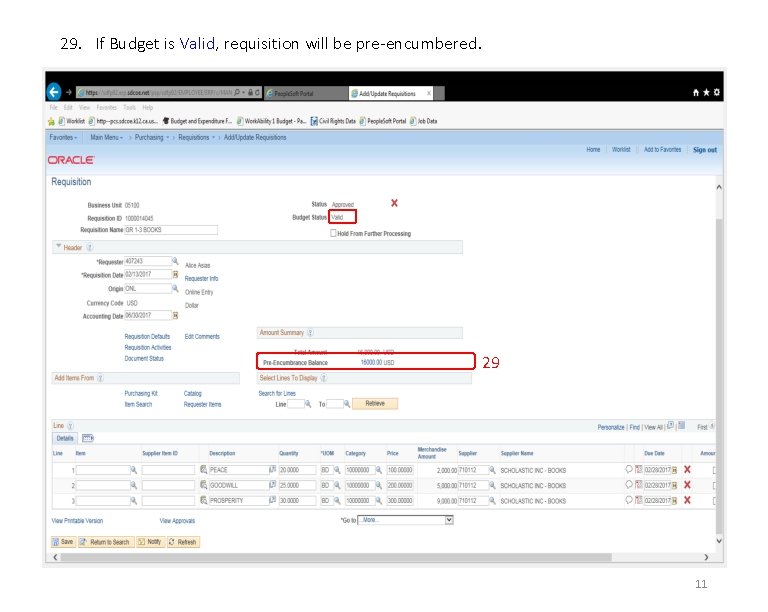768x612 pixels.
Task: Click the horizontal scrollbar right arrow
Action: [x=706, y=557]
